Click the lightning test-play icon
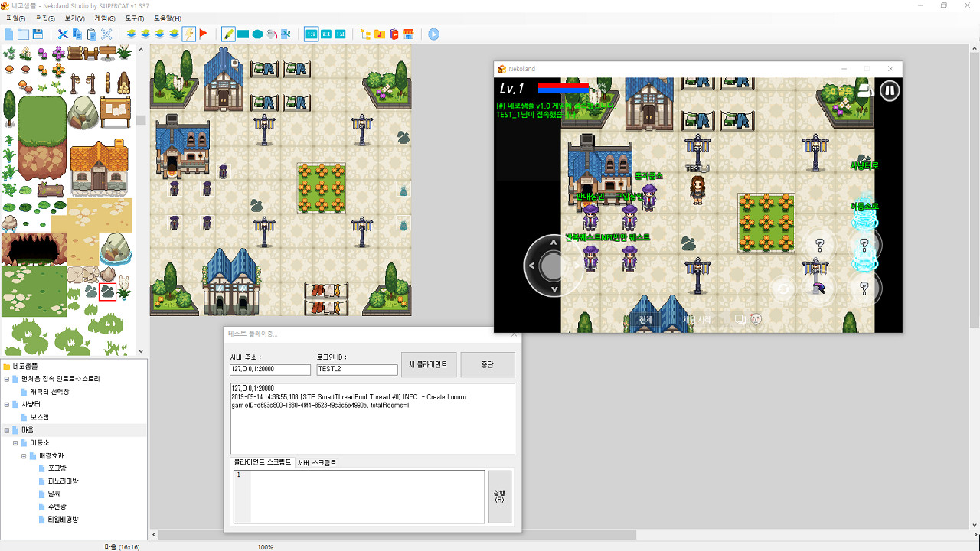The image size is (980, 551). (189, 34)
